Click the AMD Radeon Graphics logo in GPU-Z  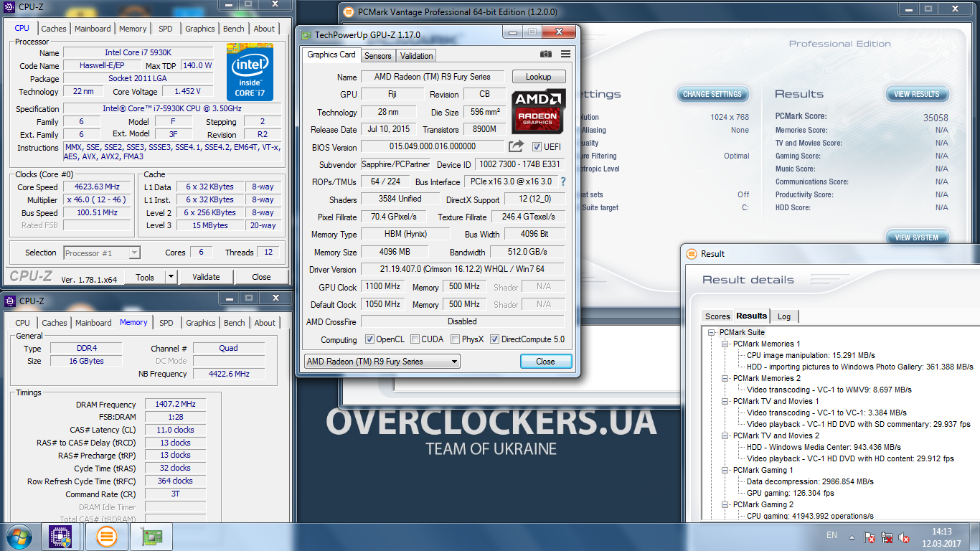(539, 110)
